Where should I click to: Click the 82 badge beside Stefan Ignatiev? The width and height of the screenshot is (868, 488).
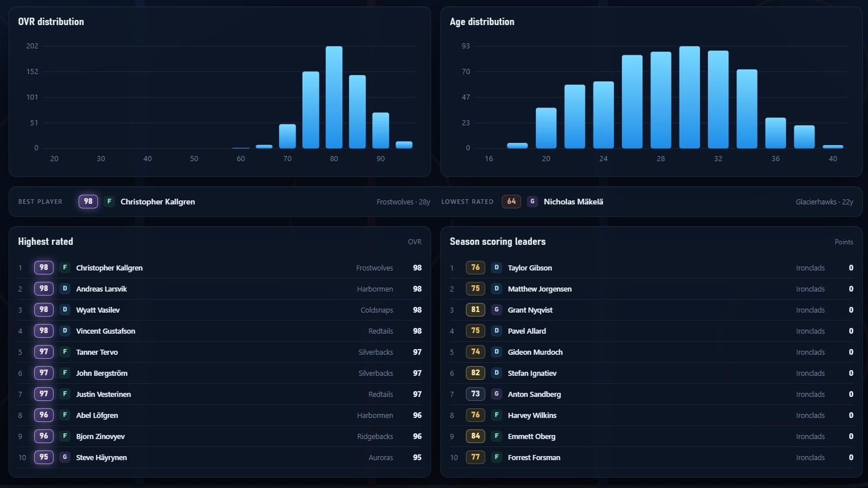476,373
